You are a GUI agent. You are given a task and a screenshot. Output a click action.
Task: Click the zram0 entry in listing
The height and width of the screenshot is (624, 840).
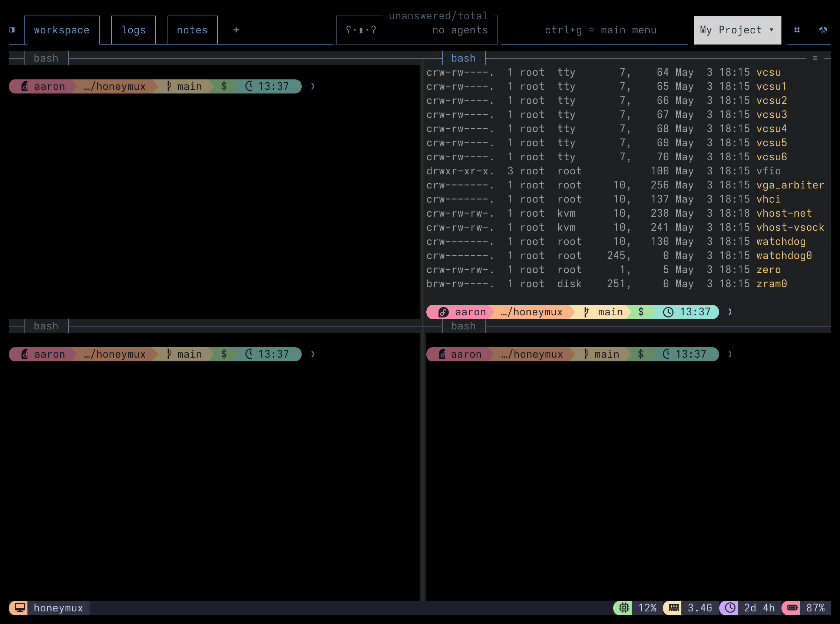[x=772, y=284]
